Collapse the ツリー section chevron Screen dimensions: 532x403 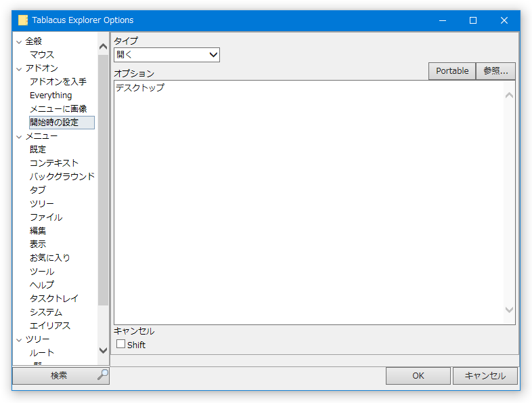point(19,340)
